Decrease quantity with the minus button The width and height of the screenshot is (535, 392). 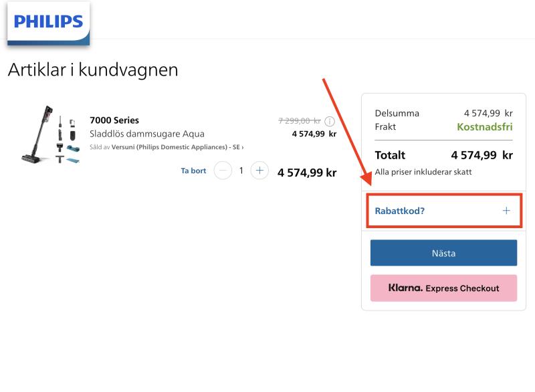(223, 170)
